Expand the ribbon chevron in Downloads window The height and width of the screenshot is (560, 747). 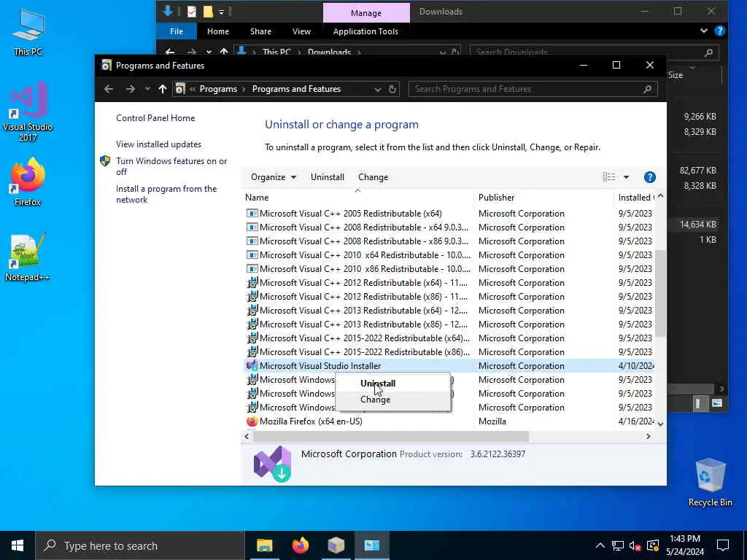point(704,31)
